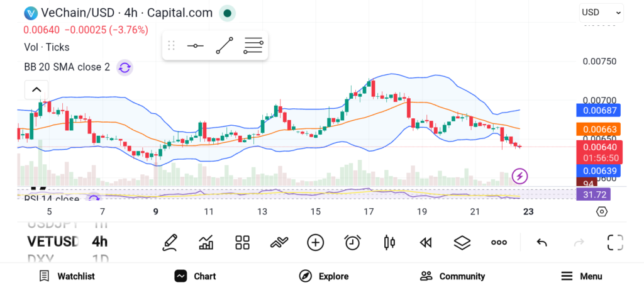Open the USD currency dropdown
The image size is (644, 290).
[x=601, y=12]
